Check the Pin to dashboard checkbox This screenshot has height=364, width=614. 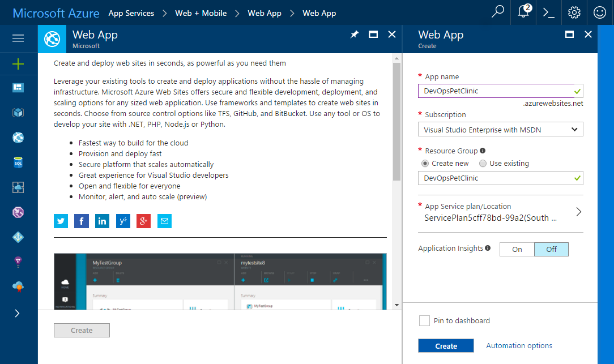point(424,320)
